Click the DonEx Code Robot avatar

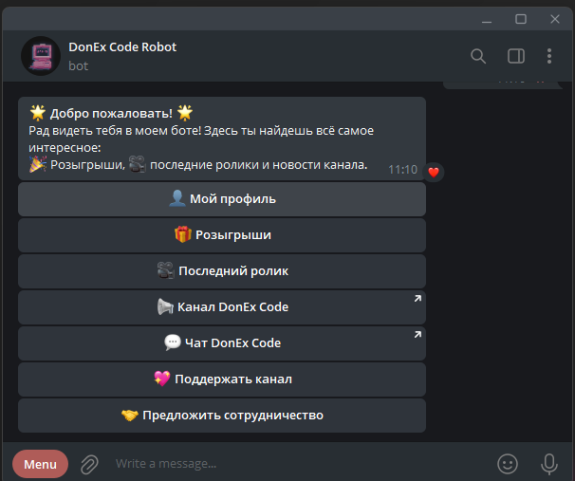click(x=41, y=56)
